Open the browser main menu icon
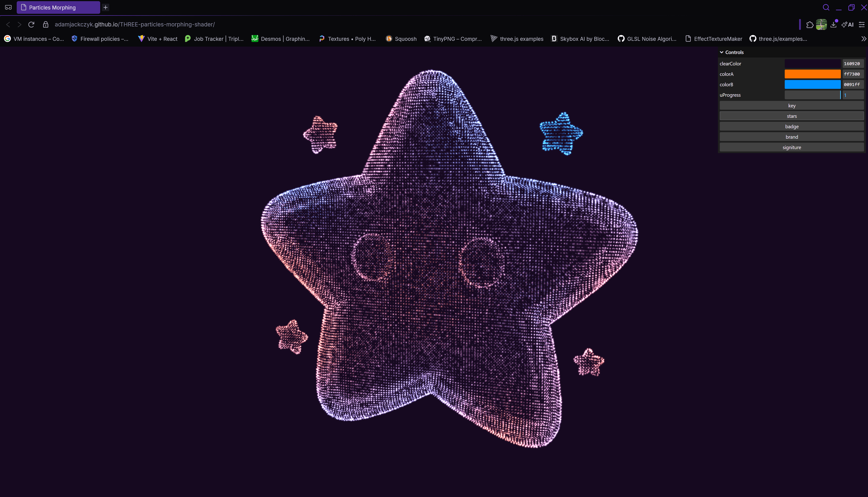 coord(862,25)
